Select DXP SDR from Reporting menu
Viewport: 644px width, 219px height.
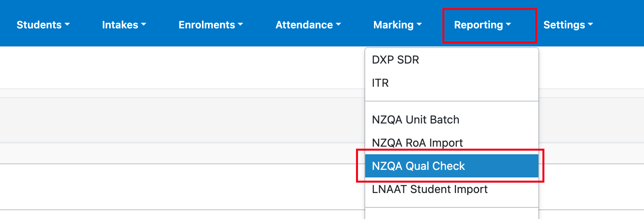coord(396,60)
